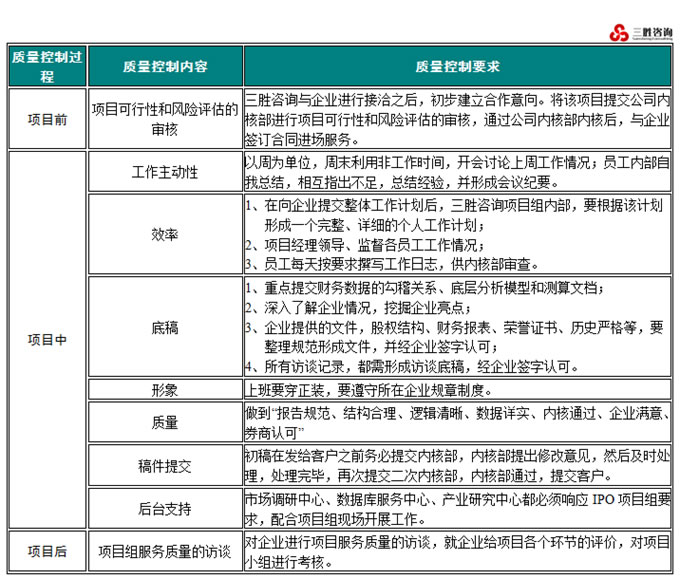This screenshot has width=681, height=580.
Task: Click the 项目中 row label
Action: [47, 339]
